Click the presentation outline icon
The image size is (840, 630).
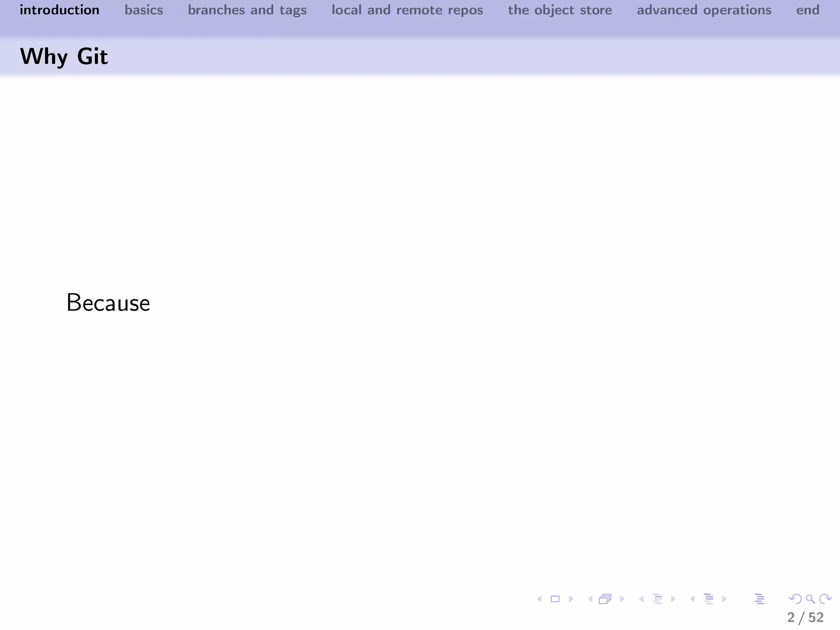759,599
